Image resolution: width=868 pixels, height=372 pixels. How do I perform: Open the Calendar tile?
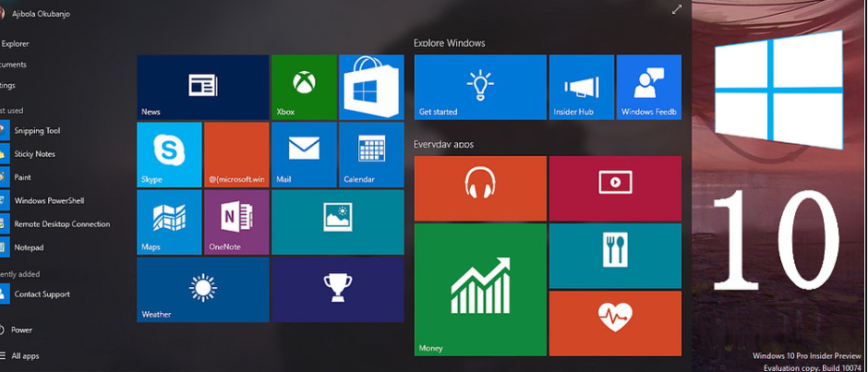(x=371, y=155)
